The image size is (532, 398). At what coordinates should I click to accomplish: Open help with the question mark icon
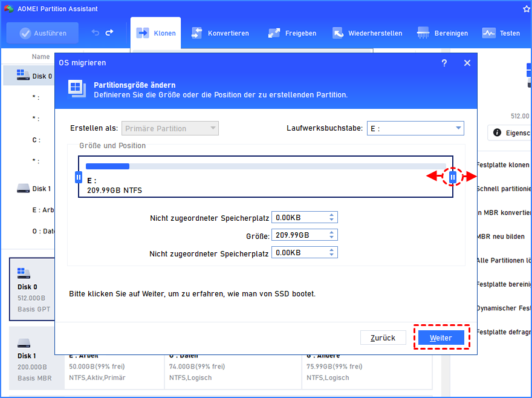coord(444,63)
